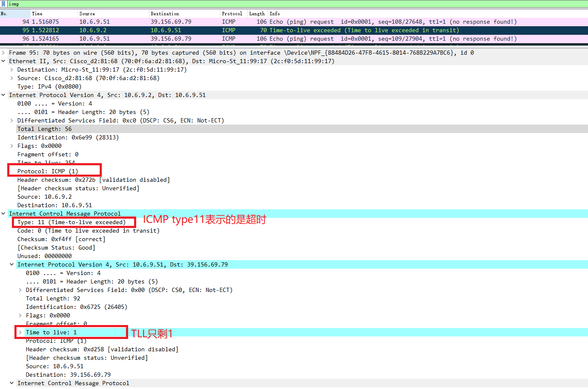Expand the Source Cisco_d2:81:68 address details
The width and height of the screenshot is (588, 389).
click(11, 78)
